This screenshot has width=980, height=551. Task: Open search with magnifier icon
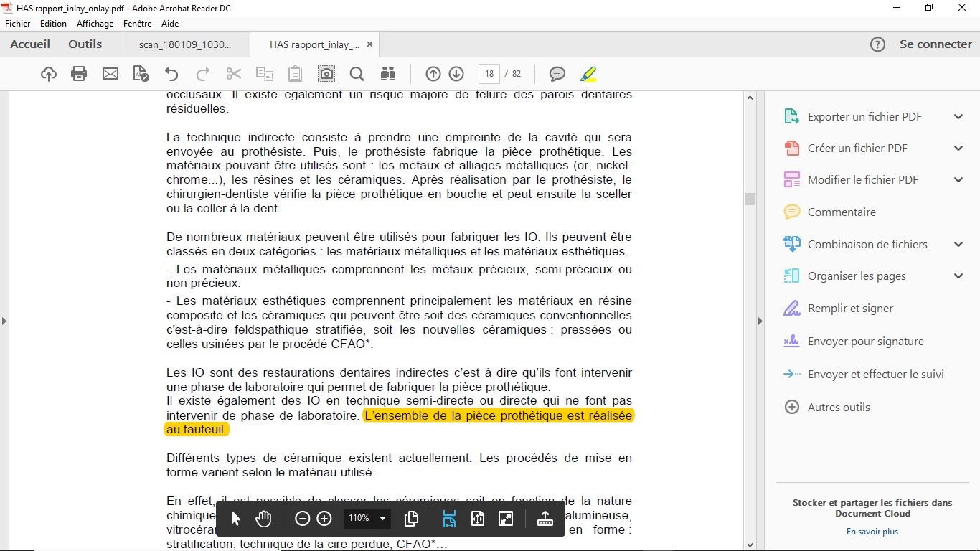(x=357, y=74)
